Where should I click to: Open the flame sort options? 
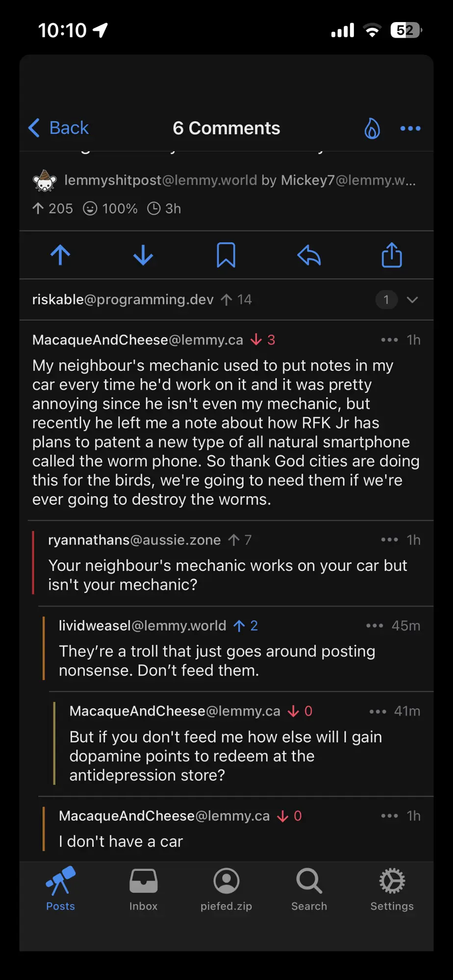[x=372, y=128]
